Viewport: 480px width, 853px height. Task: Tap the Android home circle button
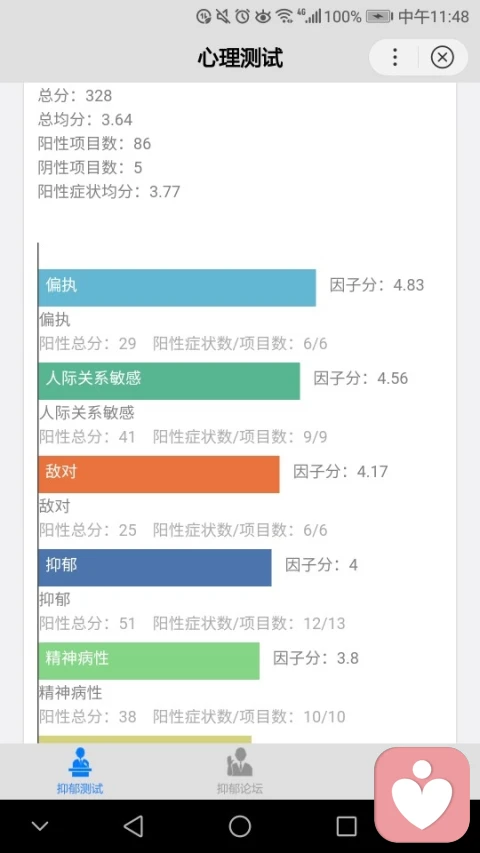240,826
